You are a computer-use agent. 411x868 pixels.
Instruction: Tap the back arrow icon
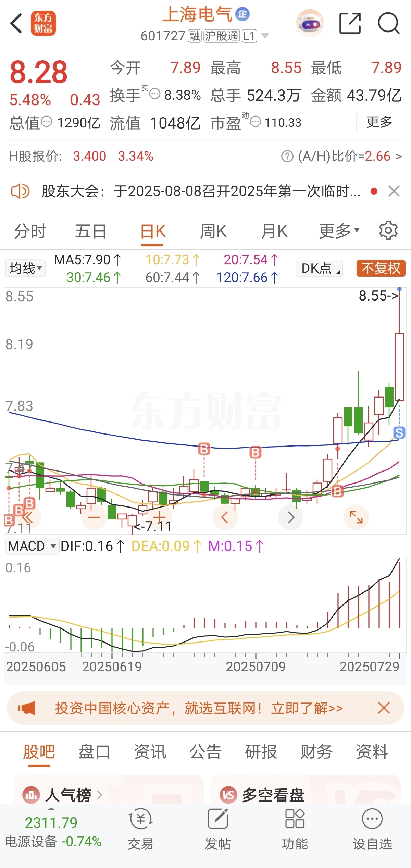[16, 23]
